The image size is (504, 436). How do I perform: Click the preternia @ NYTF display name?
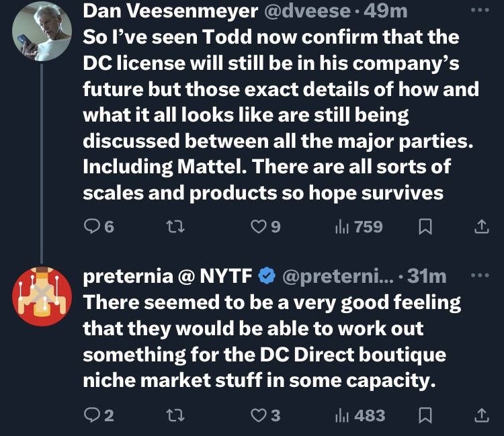167,275
